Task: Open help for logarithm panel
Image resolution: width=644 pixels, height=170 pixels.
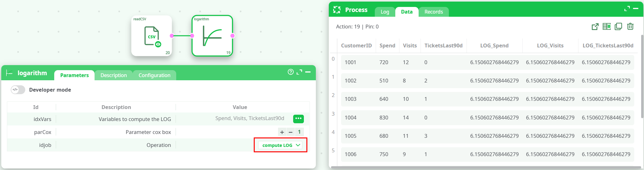Action: tap(291, 72)
